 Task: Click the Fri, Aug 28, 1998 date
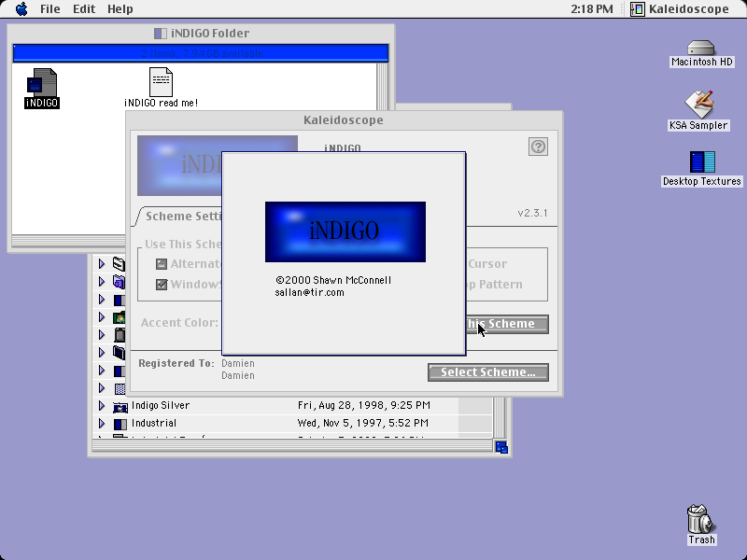coord(364,405)
